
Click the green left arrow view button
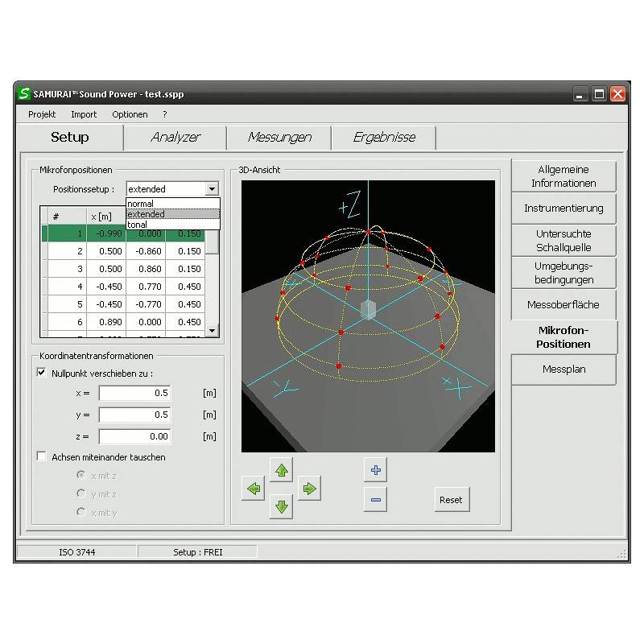tap(254, 488)
